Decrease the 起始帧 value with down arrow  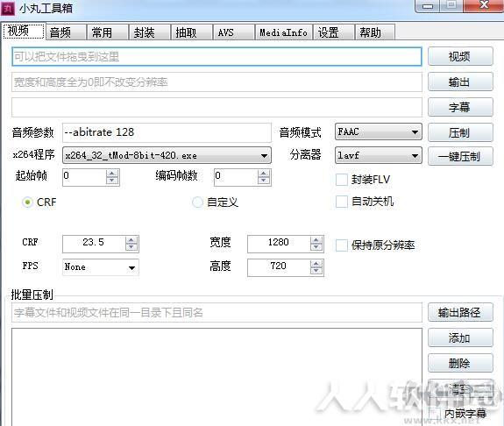click(x=112, y=181)
